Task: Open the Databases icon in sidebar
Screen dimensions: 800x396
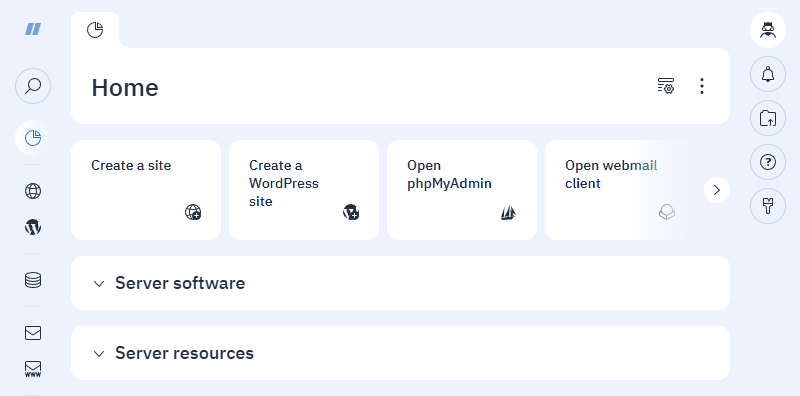Action: 33,280
